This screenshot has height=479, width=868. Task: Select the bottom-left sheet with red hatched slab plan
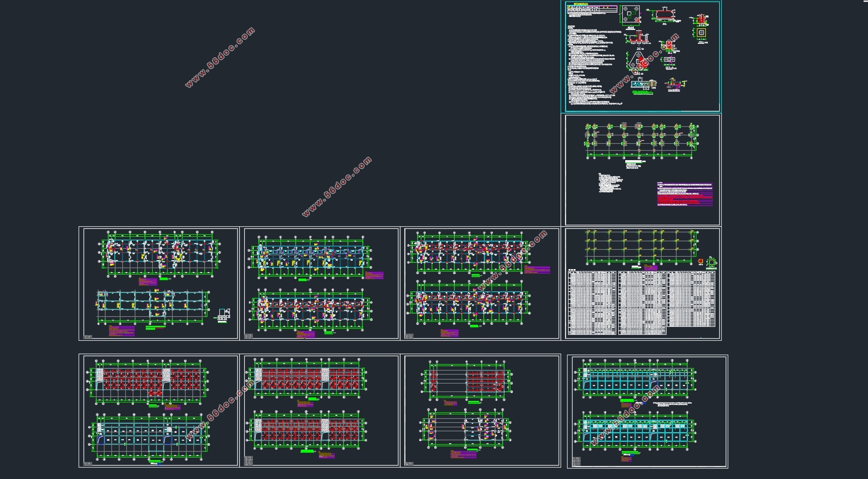[x=159, y=410]
